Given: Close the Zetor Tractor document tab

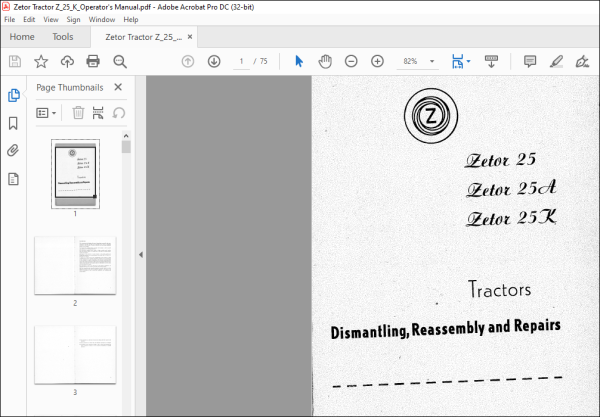Looking at the screenshot, I should pyautogui.click(x=190, y=37).
